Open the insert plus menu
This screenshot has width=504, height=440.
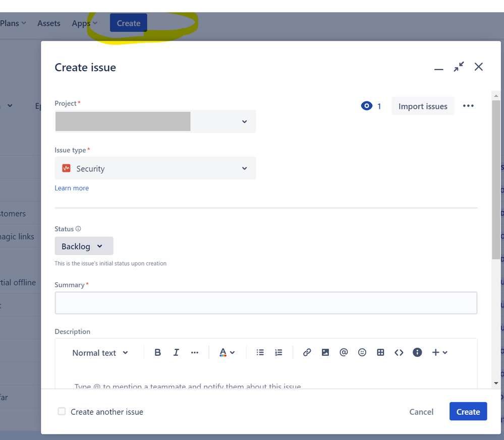coord(439,352)
